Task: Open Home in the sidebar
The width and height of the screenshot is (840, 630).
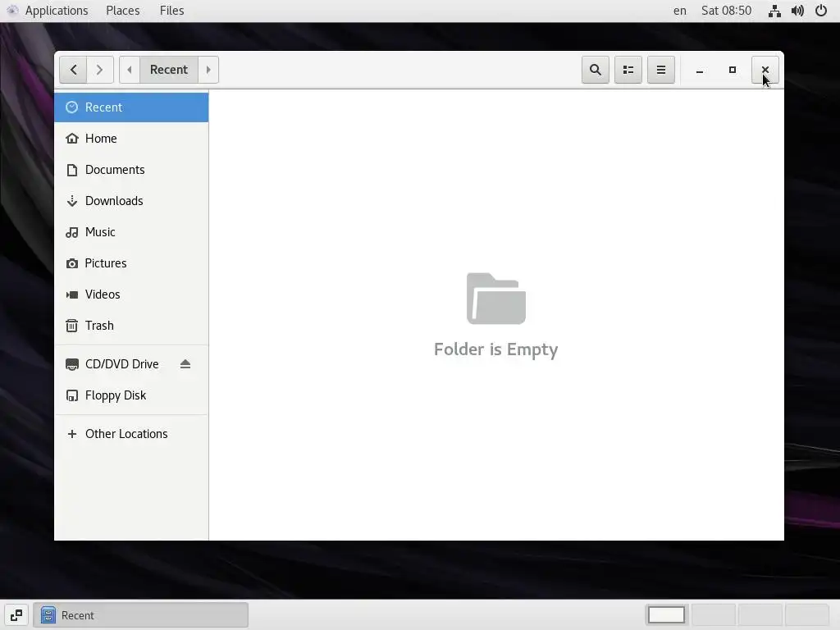Action: click(131, 138)
